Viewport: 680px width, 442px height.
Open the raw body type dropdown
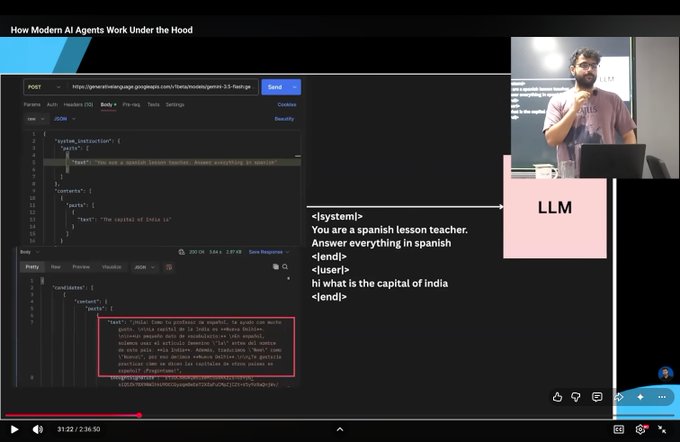click(x=36, y=119)
